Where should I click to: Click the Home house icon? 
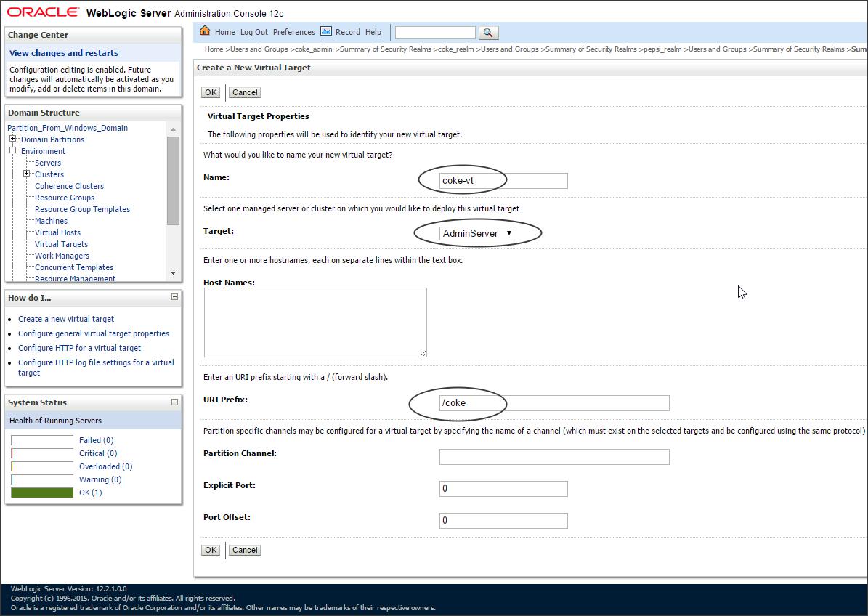(x=205, y=31)
